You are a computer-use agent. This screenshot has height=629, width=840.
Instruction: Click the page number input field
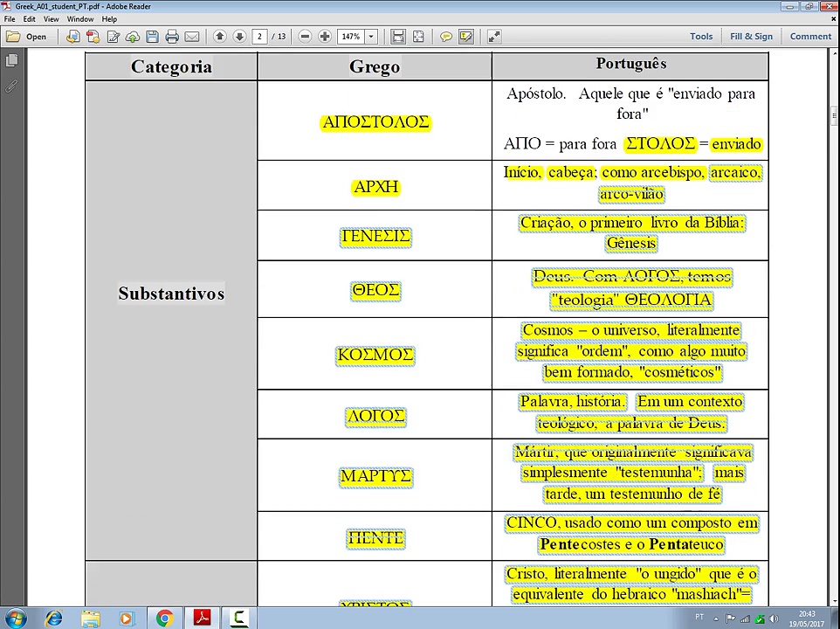coord(259,37)
